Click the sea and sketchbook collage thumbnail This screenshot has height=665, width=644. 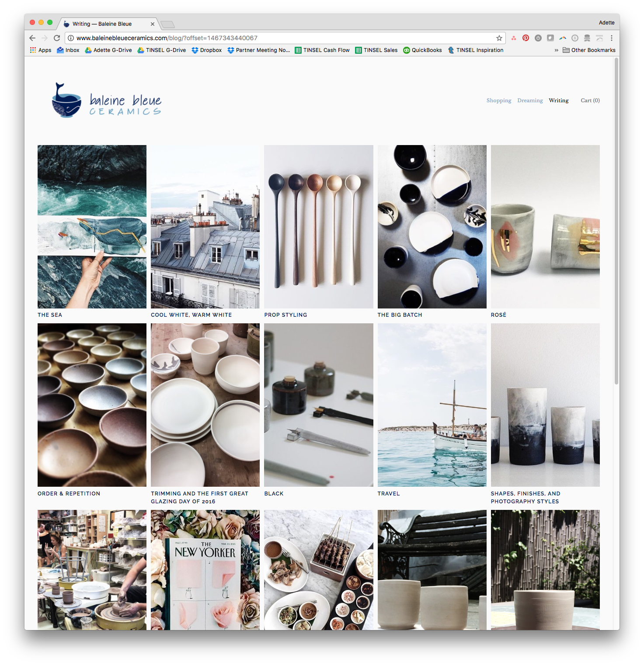tap(92, 227)
